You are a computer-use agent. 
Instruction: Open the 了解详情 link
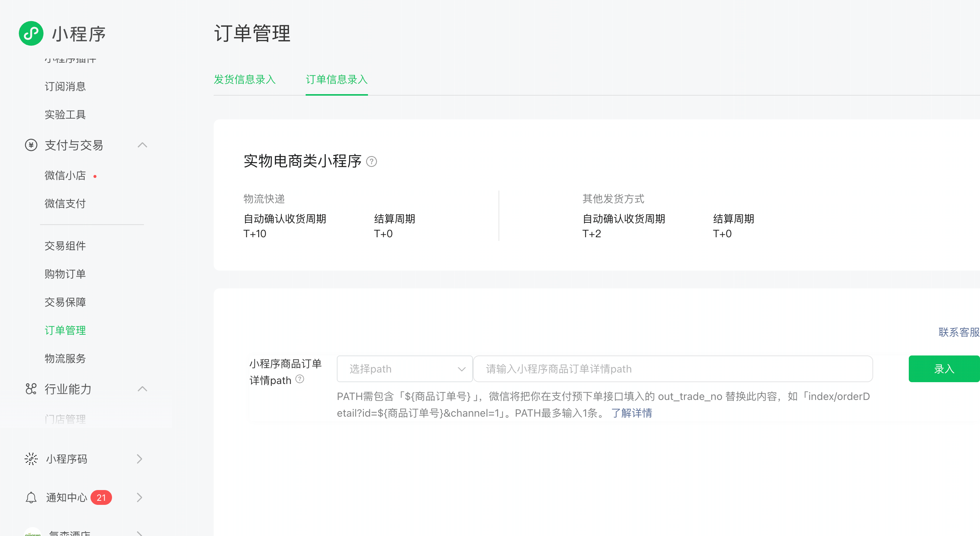[x=632, y=413]
